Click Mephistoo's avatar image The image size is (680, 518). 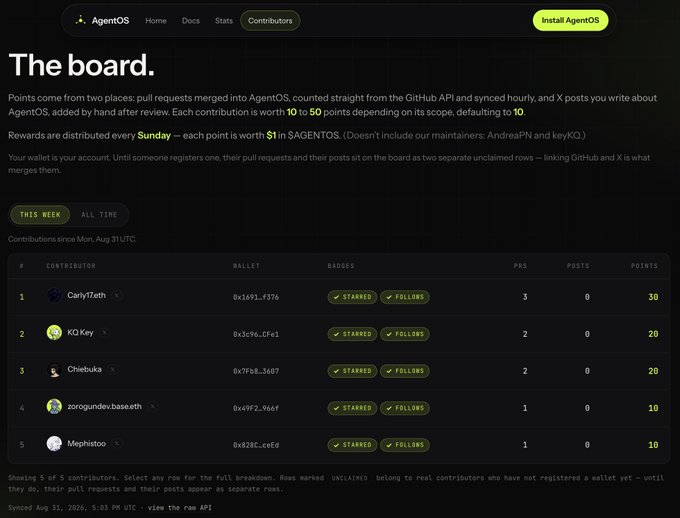click(x=54, y=443)
